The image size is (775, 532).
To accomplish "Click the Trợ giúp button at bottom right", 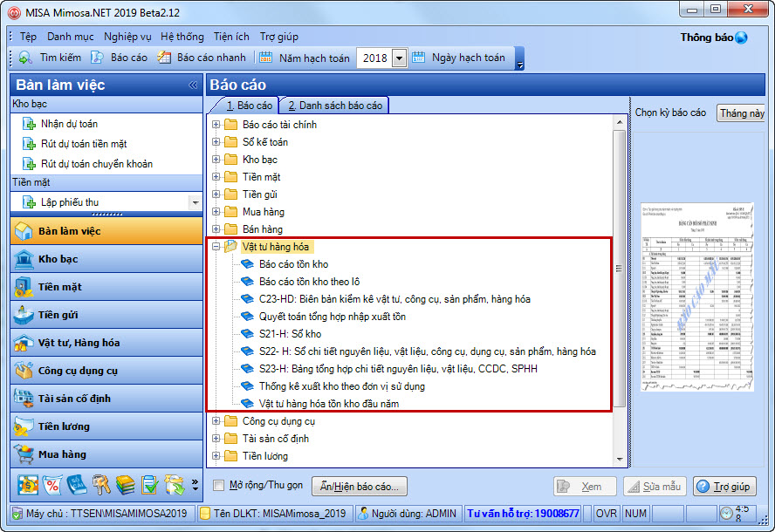I will point(724,487).
